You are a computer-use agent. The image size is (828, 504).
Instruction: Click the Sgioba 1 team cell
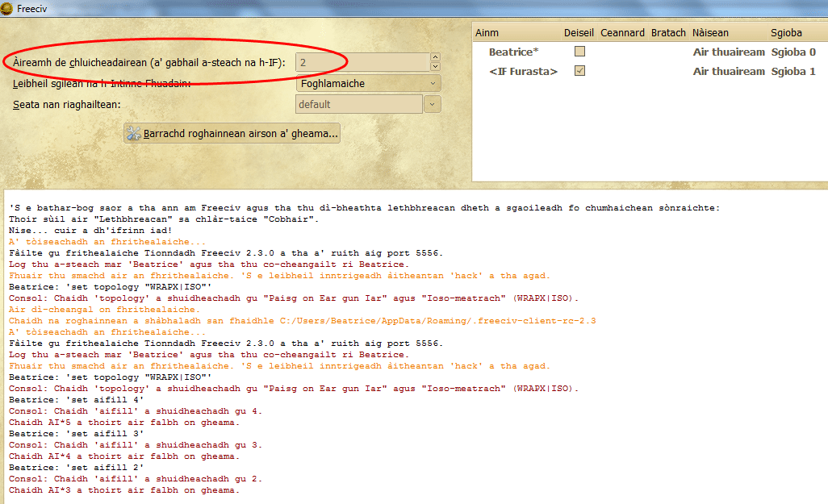pyautogui.click(x=793, y=71)
